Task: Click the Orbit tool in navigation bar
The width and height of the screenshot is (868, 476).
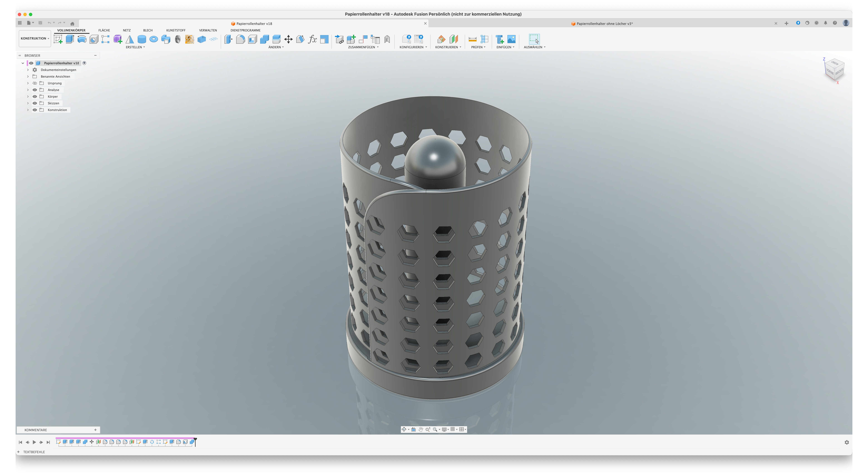Action: (404, 429)
